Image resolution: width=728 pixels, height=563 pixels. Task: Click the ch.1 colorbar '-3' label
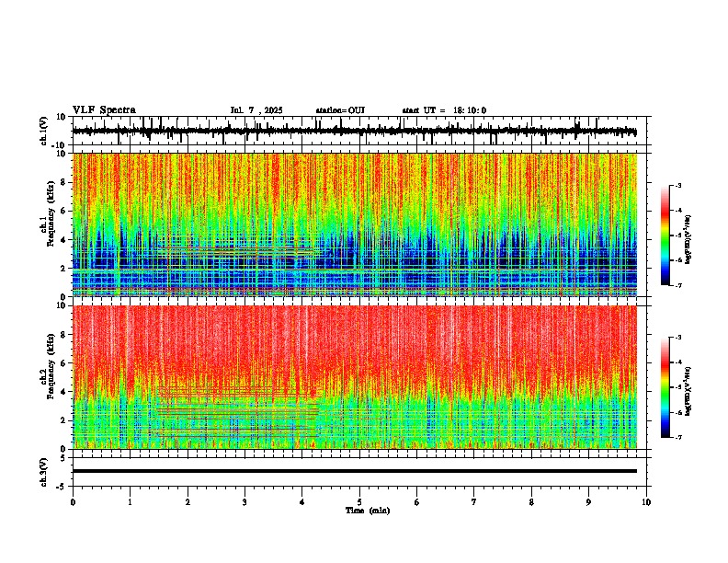(677, 185)
